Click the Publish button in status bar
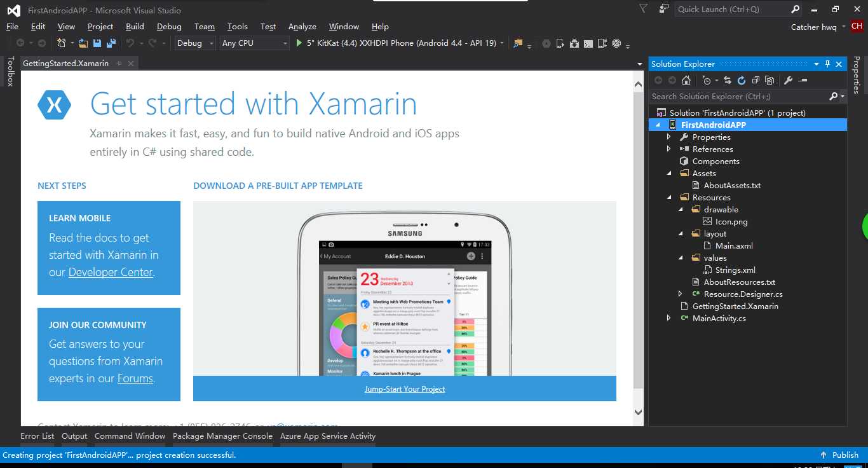Viewport: 868px width, 468px height. pos(839,455)
